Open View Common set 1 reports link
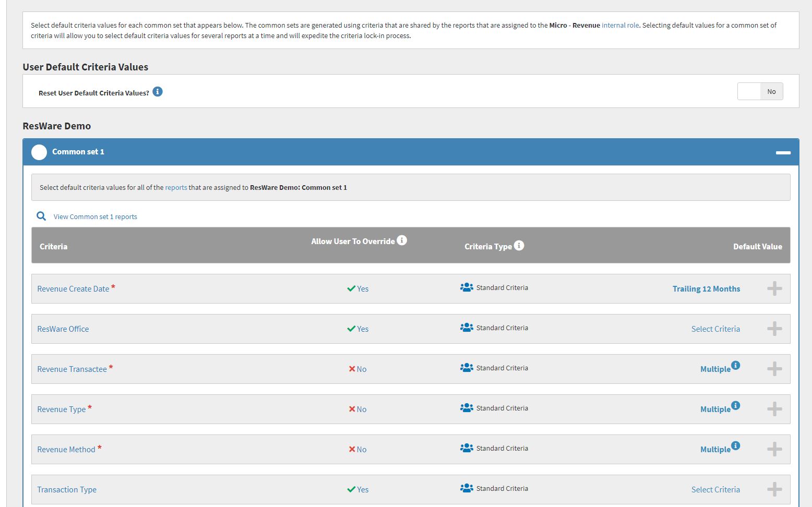 coord(95,217)
